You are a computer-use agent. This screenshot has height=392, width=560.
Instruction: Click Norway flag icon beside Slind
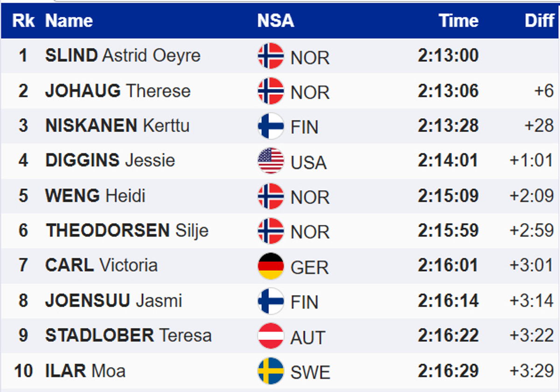click(x=271, y=56)
